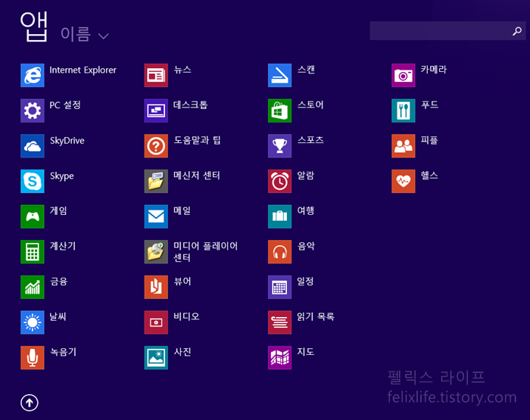Screen dimensions: 530x420
Task: Launch 녹음기 microphone icon
Action: tap(32, 357)
